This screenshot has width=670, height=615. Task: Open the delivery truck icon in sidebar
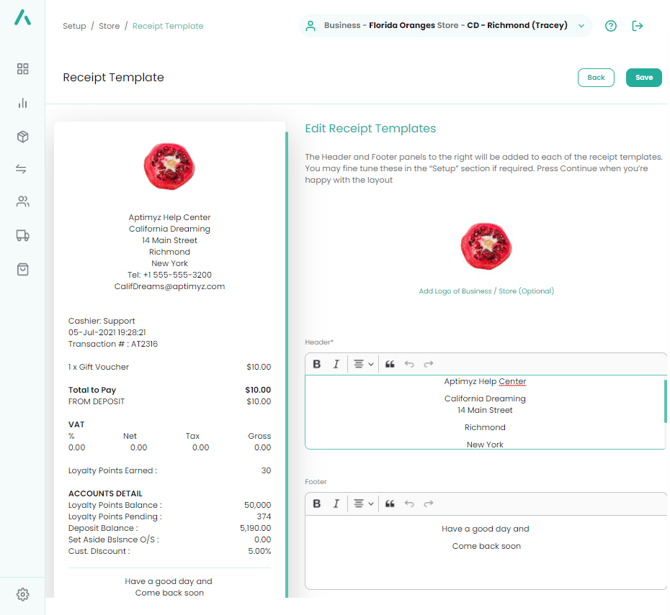[22, 236]
